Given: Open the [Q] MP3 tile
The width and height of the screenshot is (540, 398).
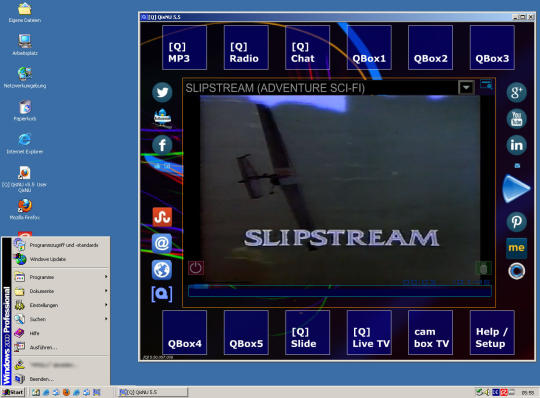Looking at the screenshot, I should pyautogui.click(x=185, y=48).
